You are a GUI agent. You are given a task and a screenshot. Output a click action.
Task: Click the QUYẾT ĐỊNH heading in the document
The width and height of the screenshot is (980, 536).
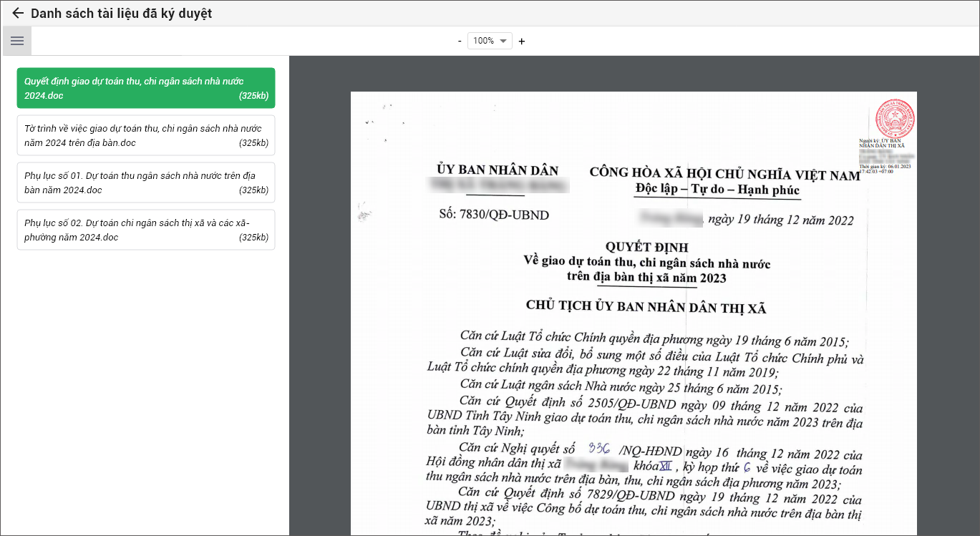tap(646, 248)
